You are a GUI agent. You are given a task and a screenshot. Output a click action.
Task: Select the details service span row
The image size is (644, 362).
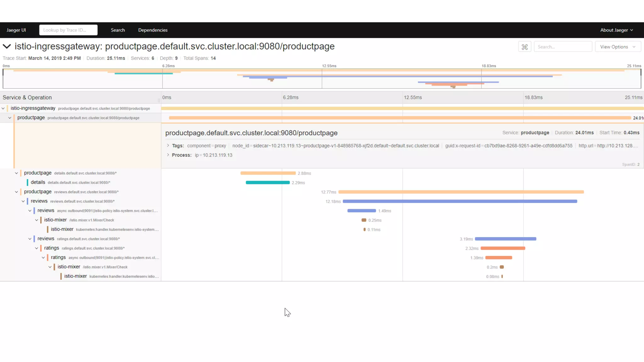pos(38,182)
